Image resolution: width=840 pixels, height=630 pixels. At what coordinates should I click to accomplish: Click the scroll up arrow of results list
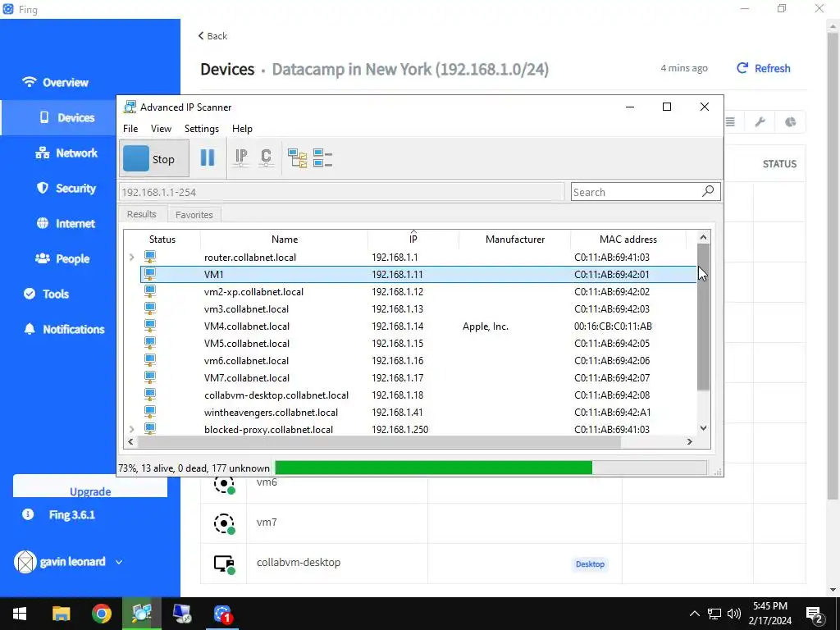point(703,237)
